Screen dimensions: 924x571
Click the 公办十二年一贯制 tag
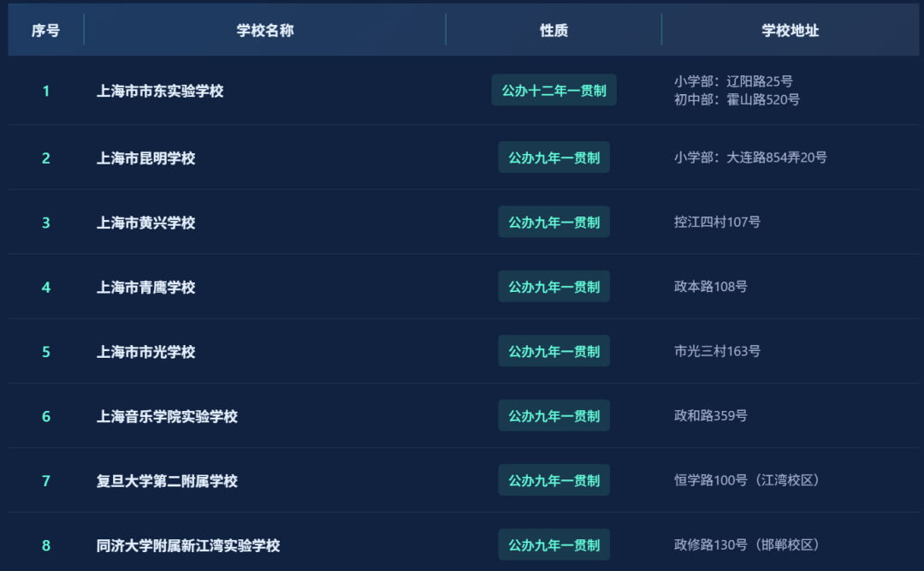pos(554,91)
